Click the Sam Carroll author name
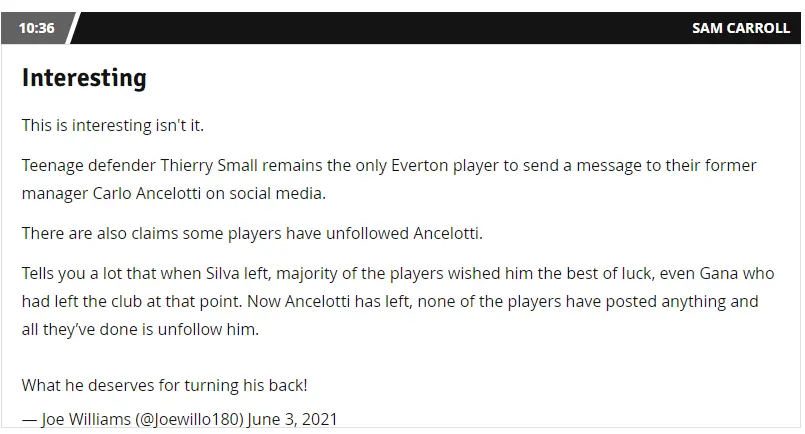 [740, 28]
